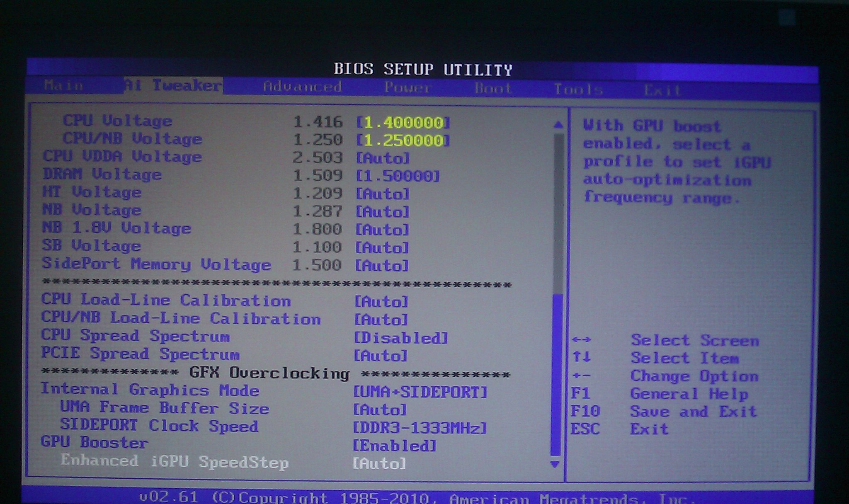The width and height of the screenshot is (849, 504).
Task: Toggle CPU Spread Spectrum Disabled value
Action: 400,338
